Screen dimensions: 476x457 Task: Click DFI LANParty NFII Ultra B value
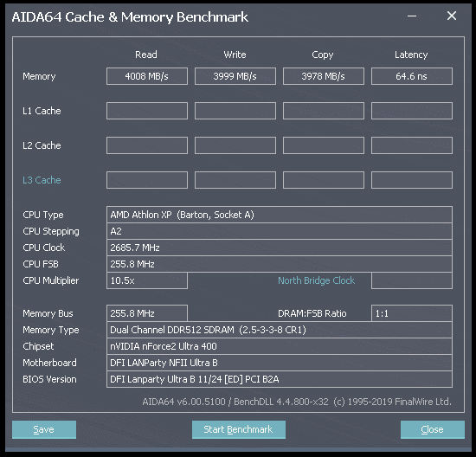click(x=280, y=363)
